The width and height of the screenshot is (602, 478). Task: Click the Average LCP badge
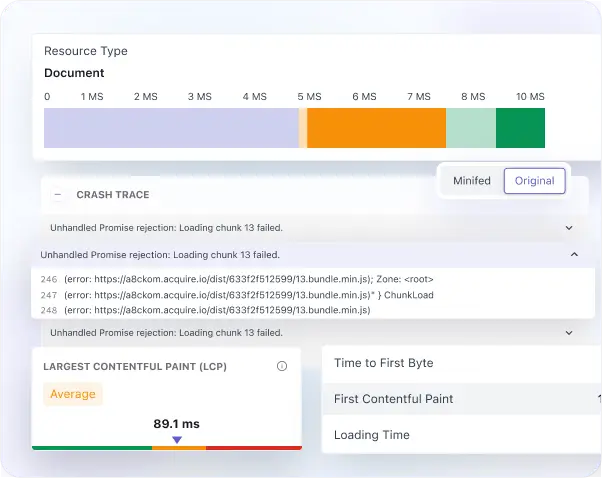(73, 394)
